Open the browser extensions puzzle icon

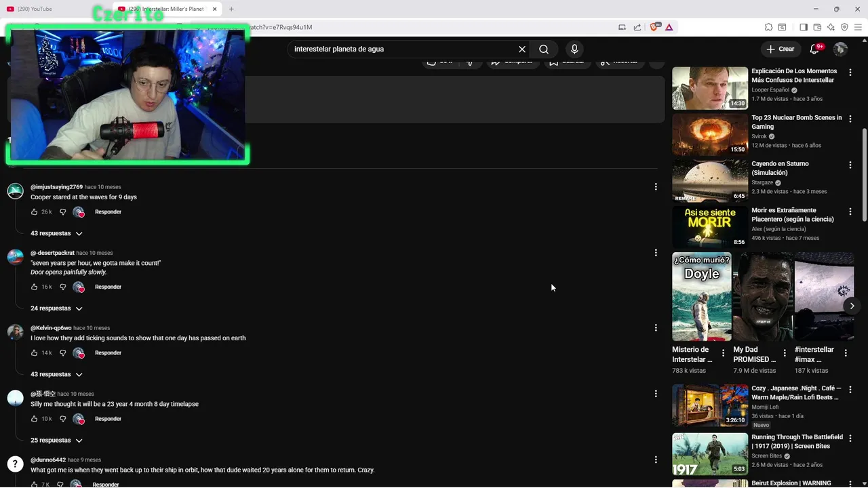click(768, 27)
